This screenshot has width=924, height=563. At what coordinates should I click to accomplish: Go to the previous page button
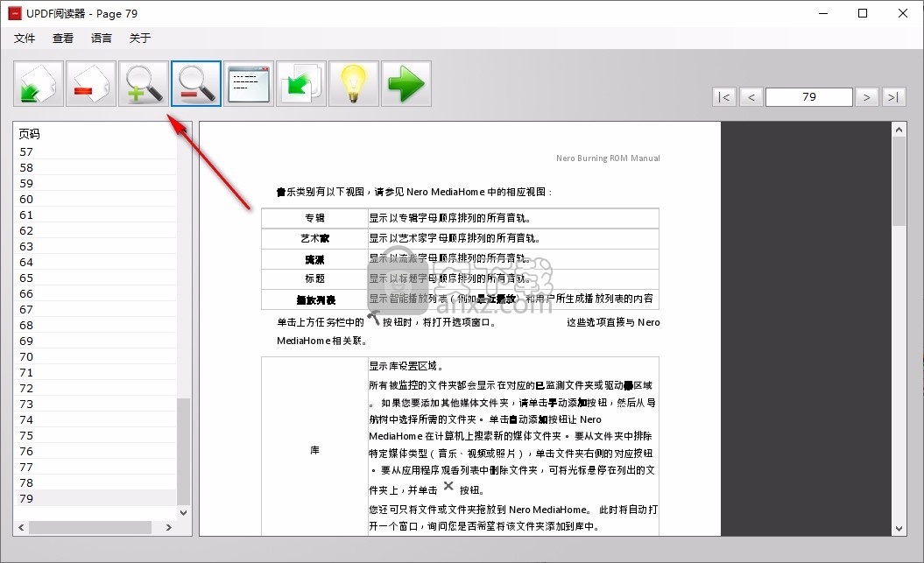pyautogui.click(x=751, y=97)
